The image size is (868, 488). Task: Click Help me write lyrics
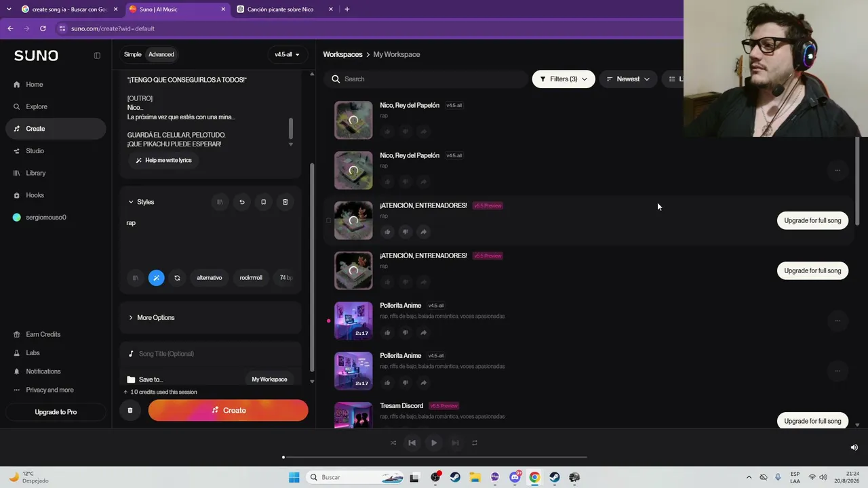click(163, 161)
